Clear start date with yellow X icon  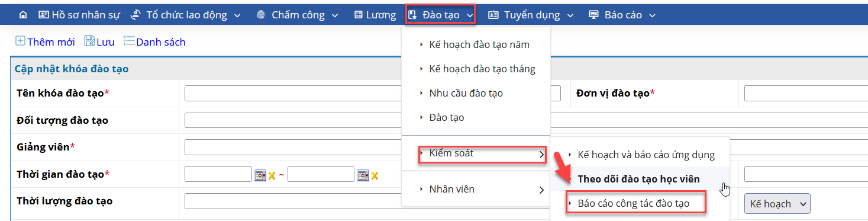(x=272, y=175)
